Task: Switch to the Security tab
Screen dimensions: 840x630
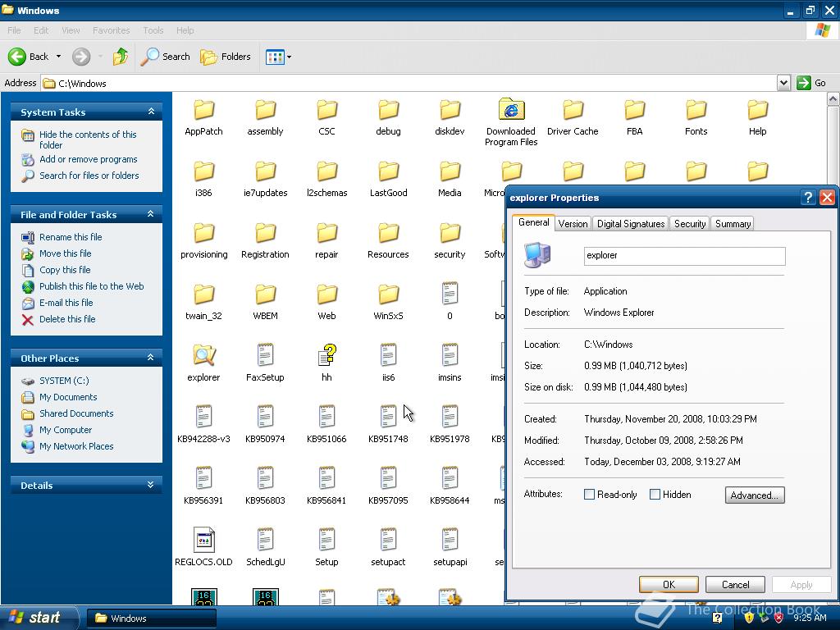Action: [689, 224]
